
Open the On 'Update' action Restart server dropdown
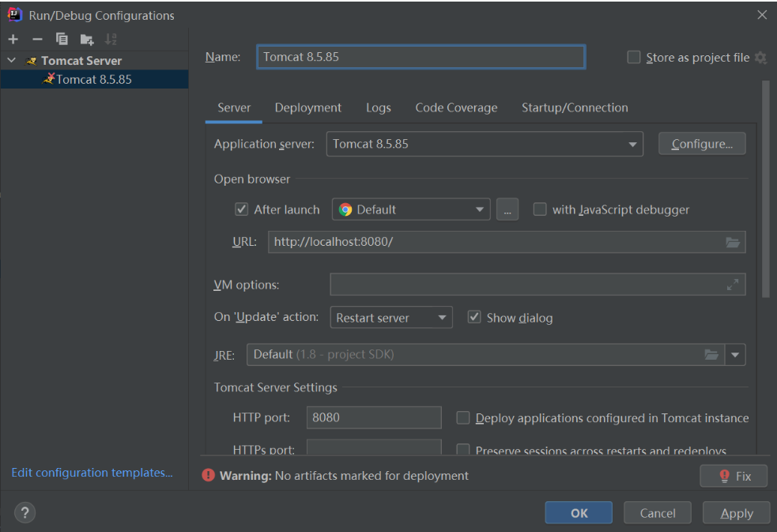coord(391,318)
